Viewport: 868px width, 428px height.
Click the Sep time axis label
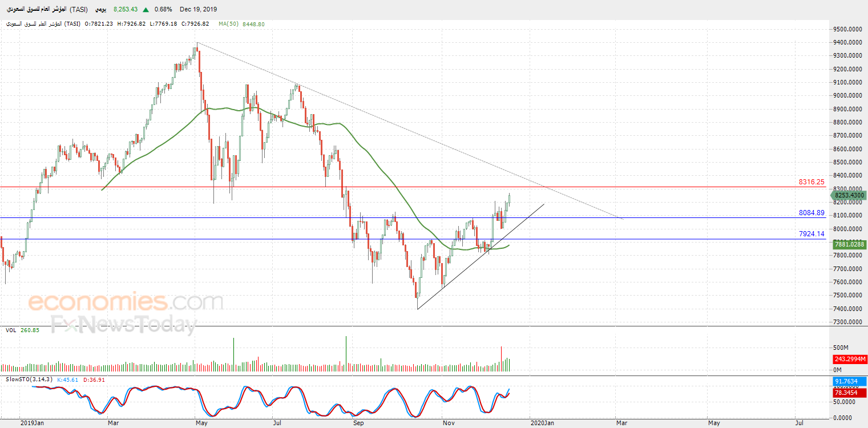coord(358,423)
